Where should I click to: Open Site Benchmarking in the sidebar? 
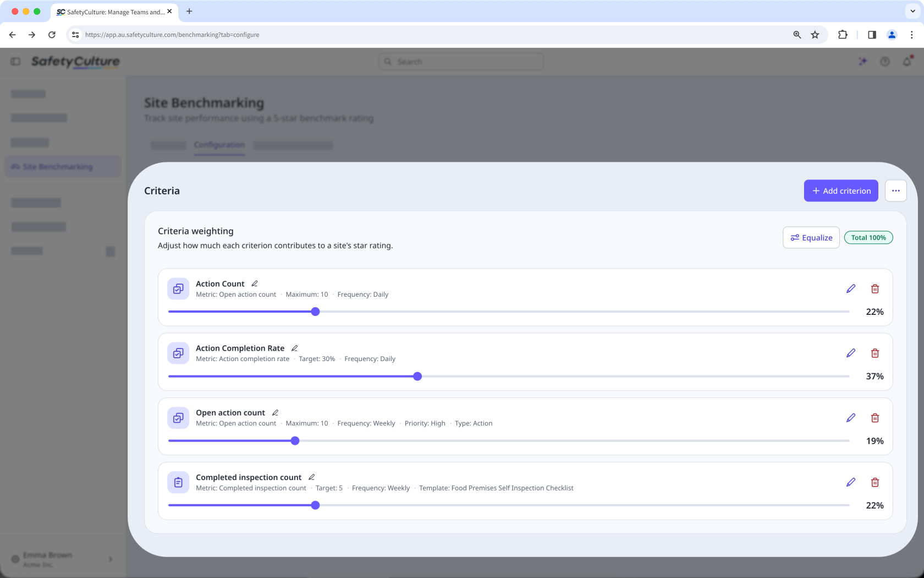point(63,166)
